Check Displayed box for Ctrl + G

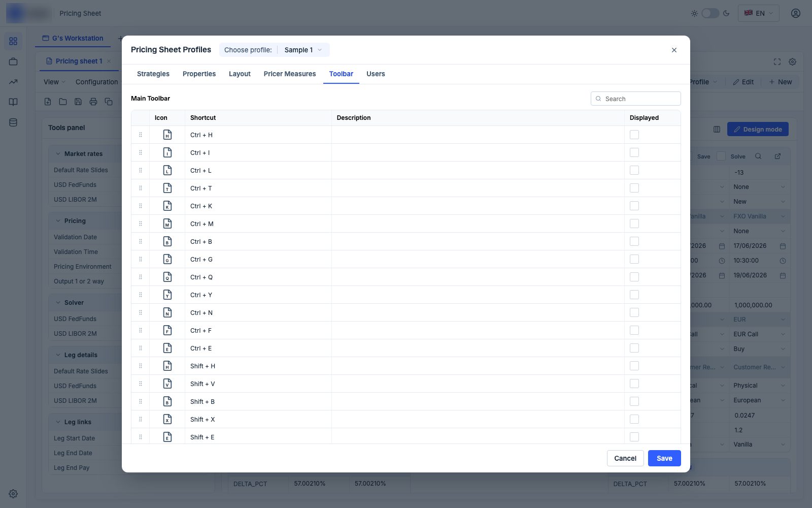click(634, 259)
